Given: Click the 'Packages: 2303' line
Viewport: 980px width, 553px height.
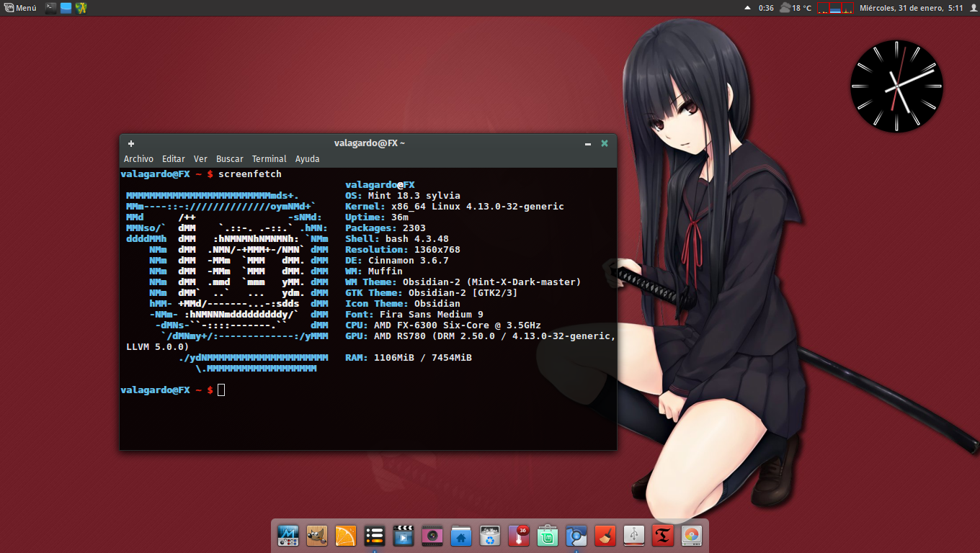Looking at the screenshot, I should (x=385, y=228).
